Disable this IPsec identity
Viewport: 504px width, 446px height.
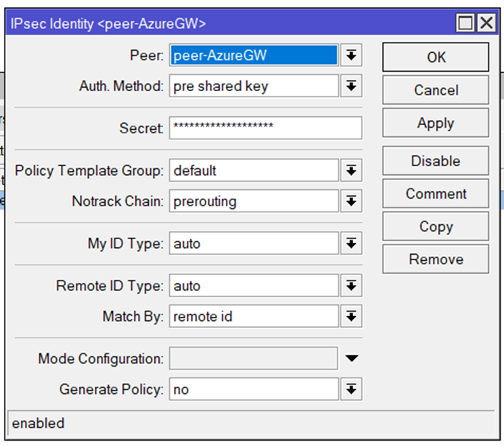coord(436,161)
